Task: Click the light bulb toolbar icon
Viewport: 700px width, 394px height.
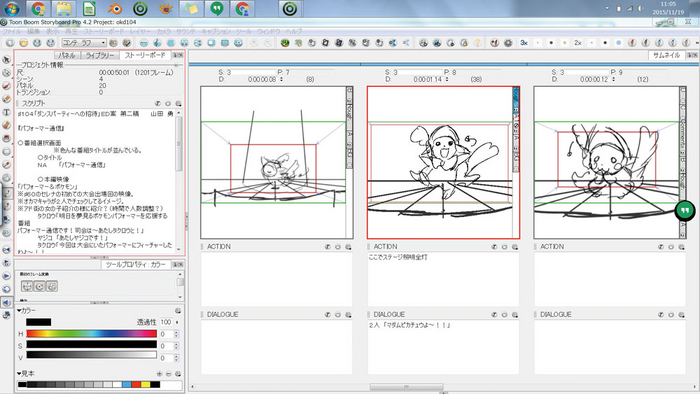Action: pyautogui.click(x=477, y=43)
